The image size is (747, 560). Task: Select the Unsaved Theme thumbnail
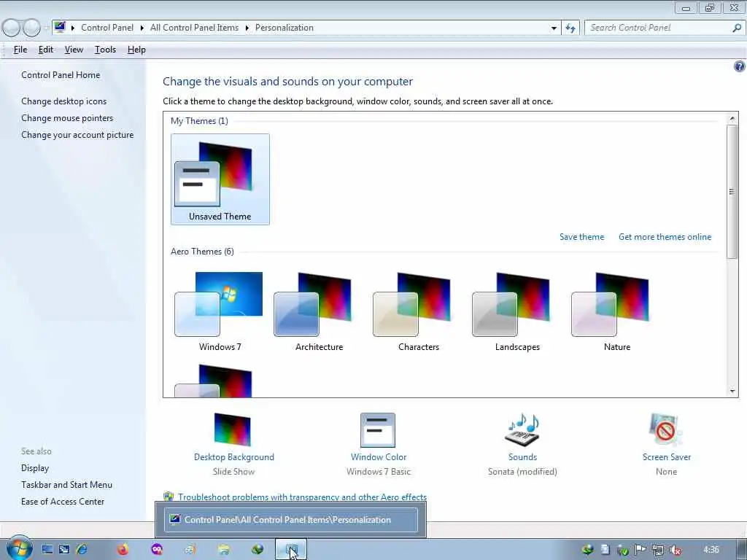click(x=220, y=179)
